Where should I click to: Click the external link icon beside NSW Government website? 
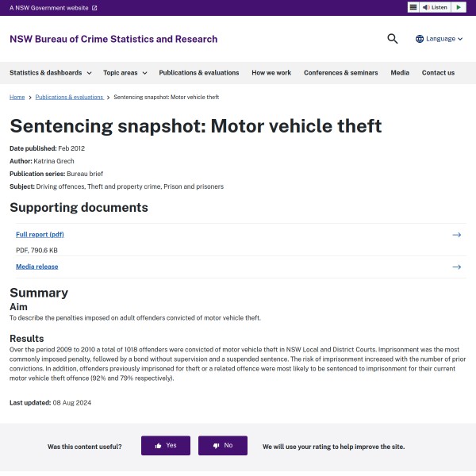tap(94, 8)
